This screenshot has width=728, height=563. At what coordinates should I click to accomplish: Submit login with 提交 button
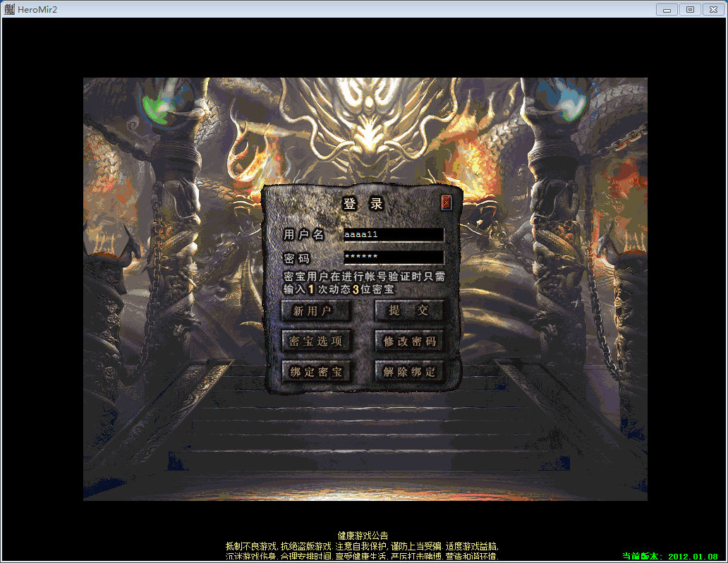pos(408,310)
